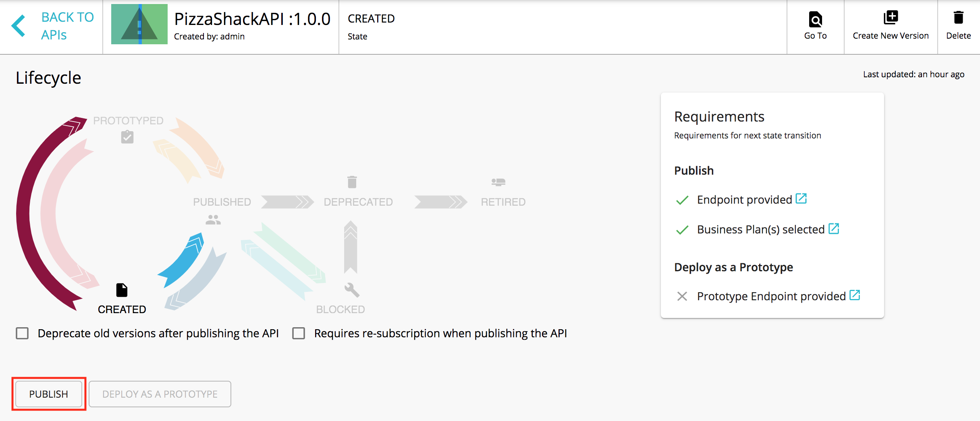
Task: Open the Endpoint provided external link
Action: [x=801, y=198]
